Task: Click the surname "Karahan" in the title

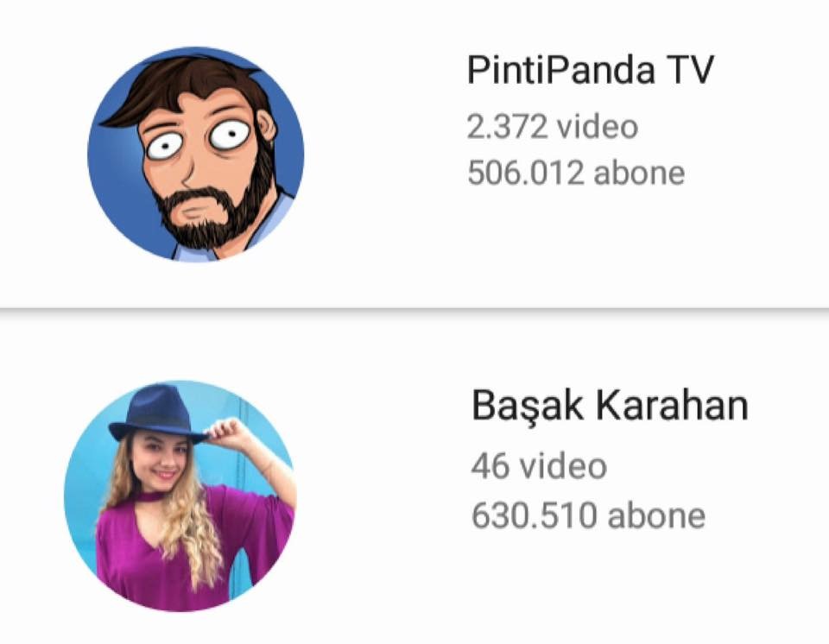Action: tap(673, 405)
